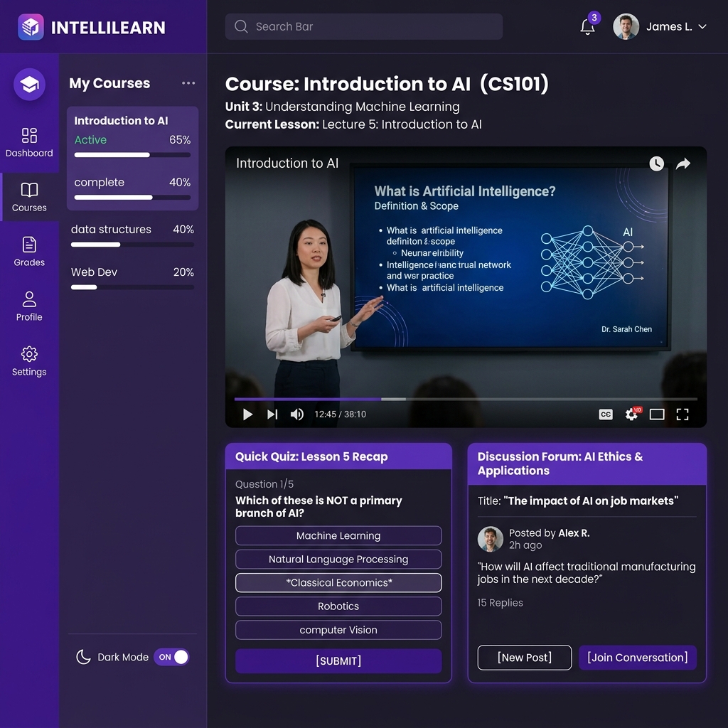Click the moon icon beside Dark Mode

point(83,657)
